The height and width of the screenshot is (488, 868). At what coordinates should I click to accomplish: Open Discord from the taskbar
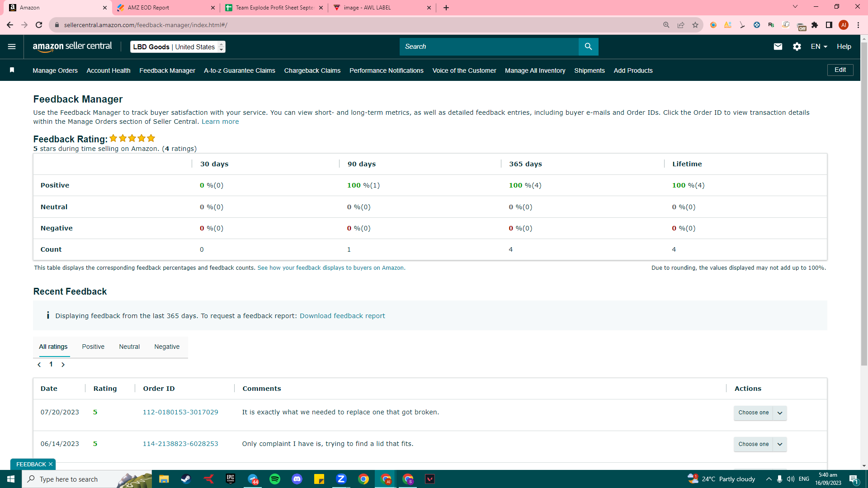(297, 479)
